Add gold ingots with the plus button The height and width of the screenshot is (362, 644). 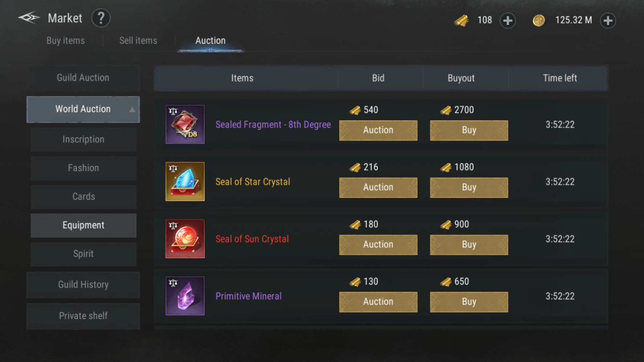tap(508, 21)
